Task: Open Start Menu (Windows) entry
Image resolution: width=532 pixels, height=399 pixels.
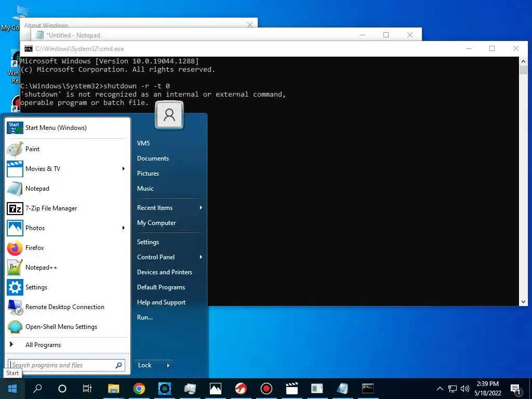Action: click(x=67, y=128)
